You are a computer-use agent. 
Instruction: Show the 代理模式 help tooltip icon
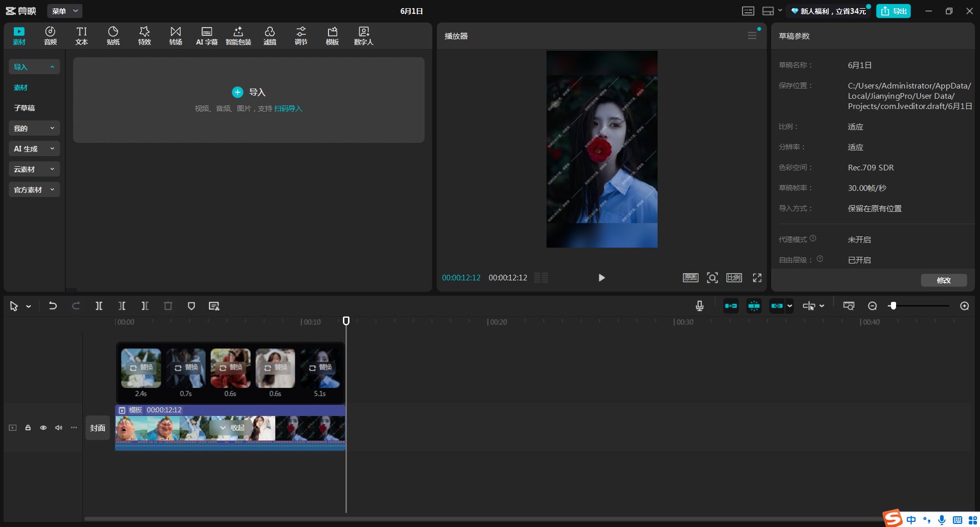(x=813, y=238)
